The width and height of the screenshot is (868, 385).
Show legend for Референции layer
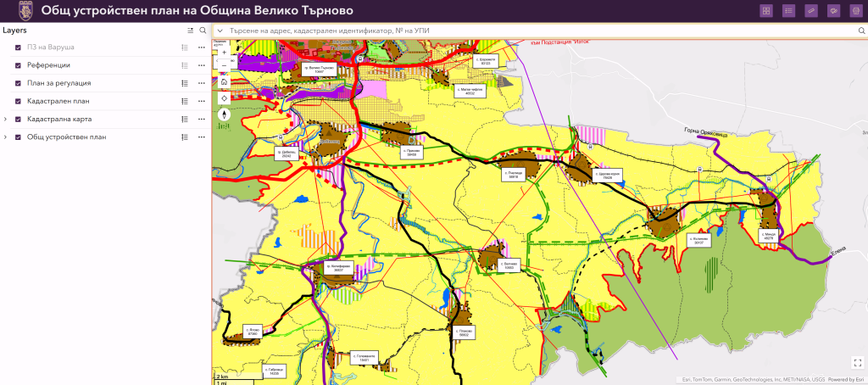tap(184, 65)
